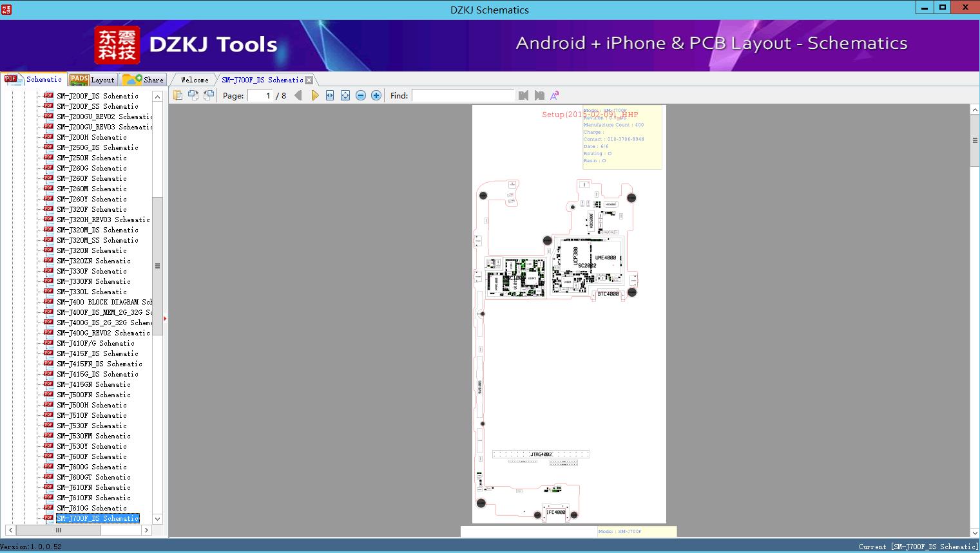This screenshot has height=553, width=980.
Task: Click document viewer scroll down arrow
Action: pyautogui.click(x=975, y=532)
